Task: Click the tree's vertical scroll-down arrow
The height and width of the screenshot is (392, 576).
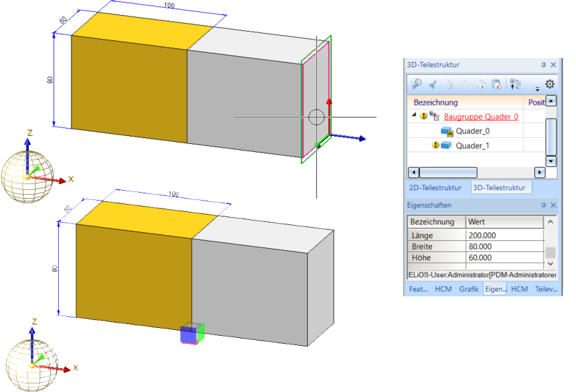Action: click(x=551, y=161)
